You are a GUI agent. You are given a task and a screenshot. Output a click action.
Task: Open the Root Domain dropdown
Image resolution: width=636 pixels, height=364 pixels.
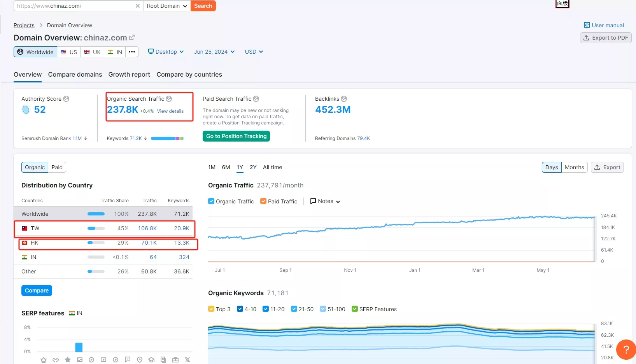tap(167, 6)
